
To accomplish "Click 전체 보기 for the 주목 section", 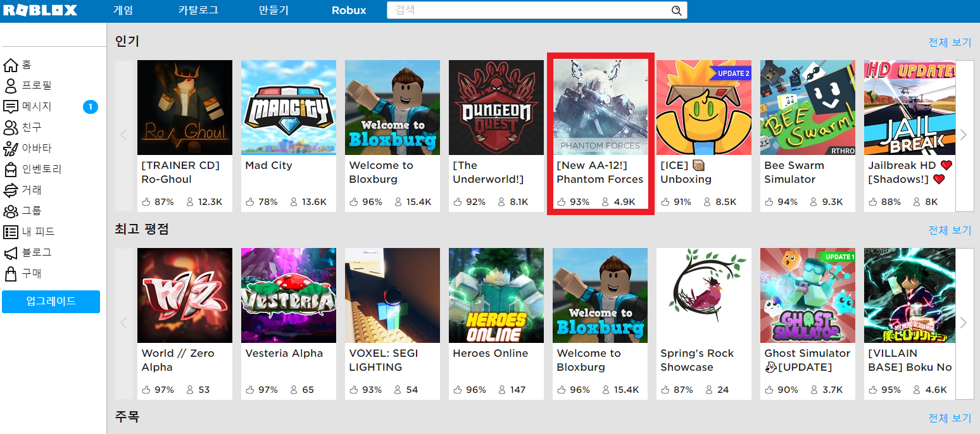I will click(950, 418).
